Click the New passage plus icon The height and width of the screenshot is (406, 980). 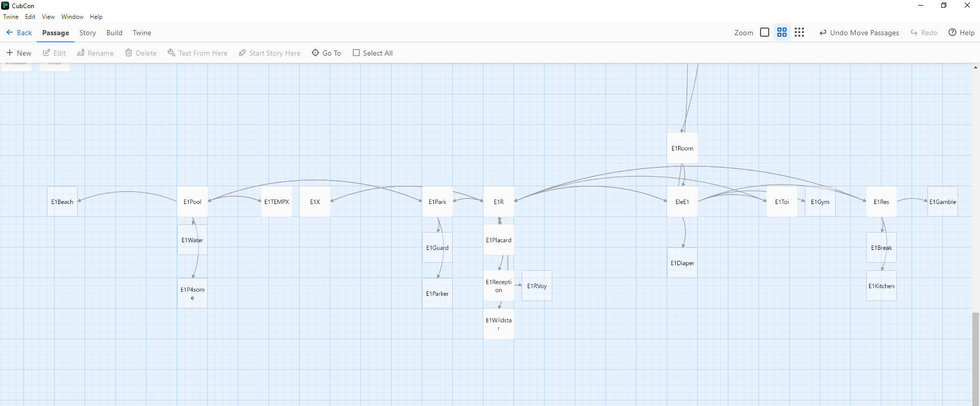point(10,53)
